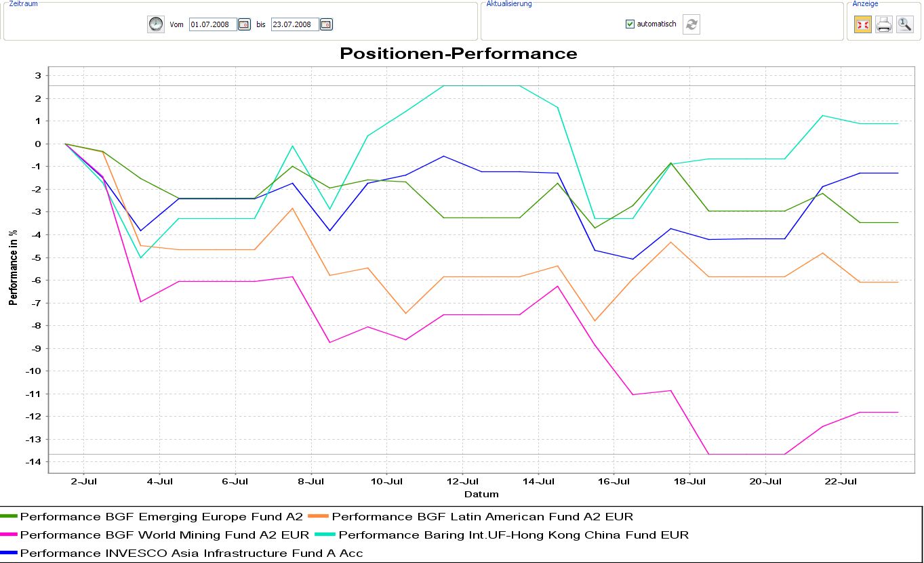Click the magnifier zoom icon
924x563 pixels.
click(x=904, y=25)
